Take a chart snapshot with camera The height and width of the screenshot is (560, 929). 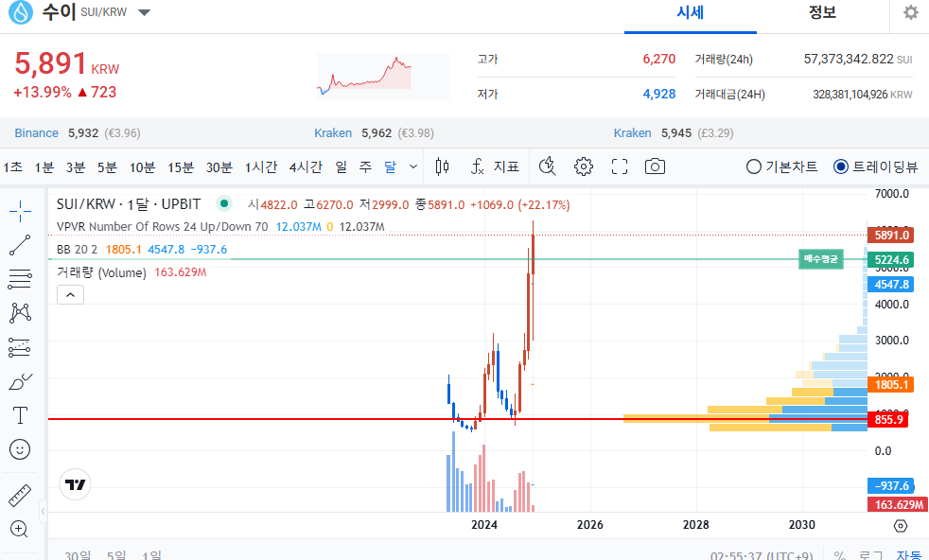click(655, 167)
